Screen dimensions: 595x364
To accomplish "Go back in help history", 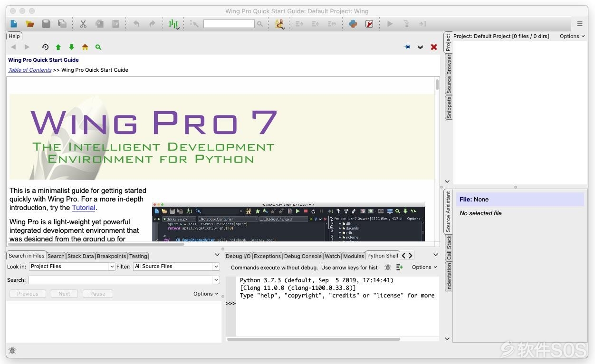I will click(13, 47).
